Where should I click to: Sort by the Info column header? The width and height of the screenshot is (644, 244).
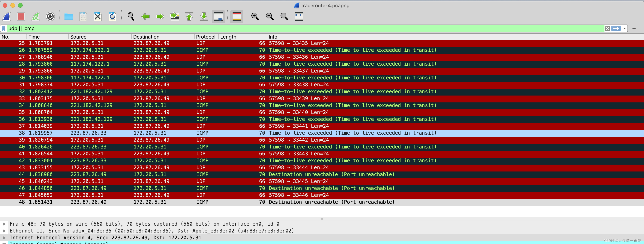(x=455, y=37)
